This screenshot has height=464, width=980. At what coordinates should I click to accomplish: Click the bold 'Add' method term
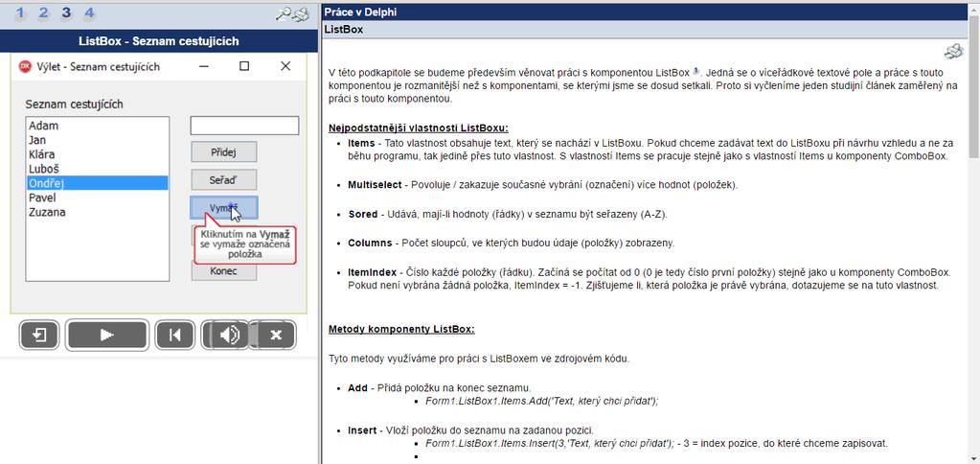click(x=358, y=387)
